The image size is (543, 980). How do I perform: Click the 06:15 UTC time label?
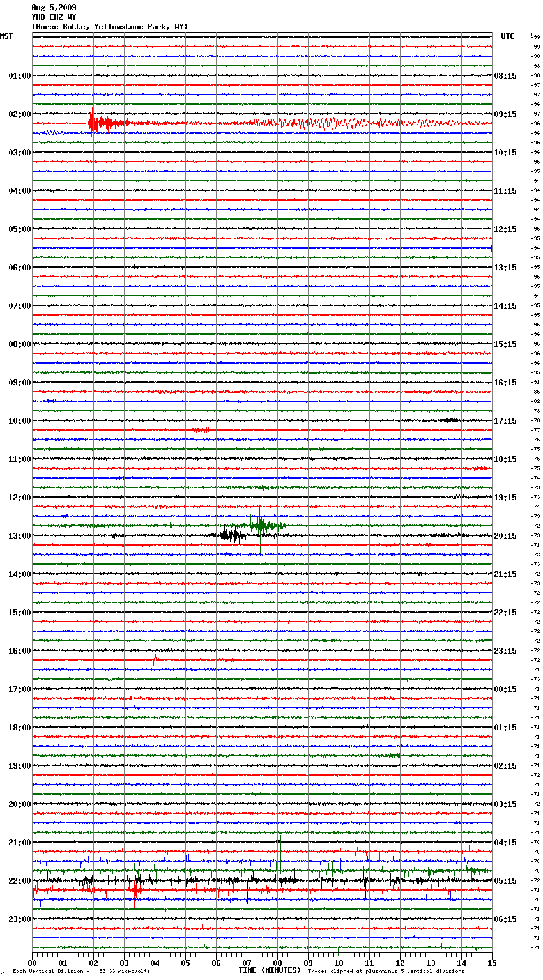(505, 919)
